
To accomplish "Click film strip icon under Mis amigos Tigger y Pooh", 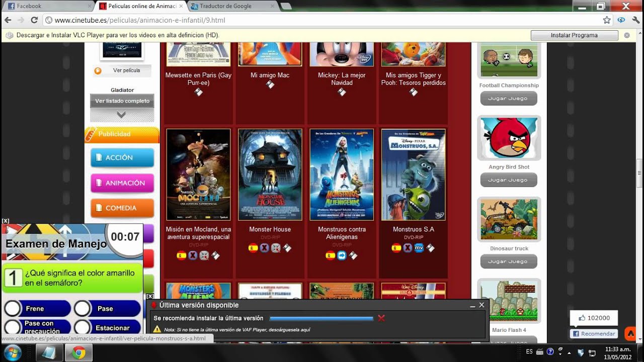I will [x=414, y=92].
